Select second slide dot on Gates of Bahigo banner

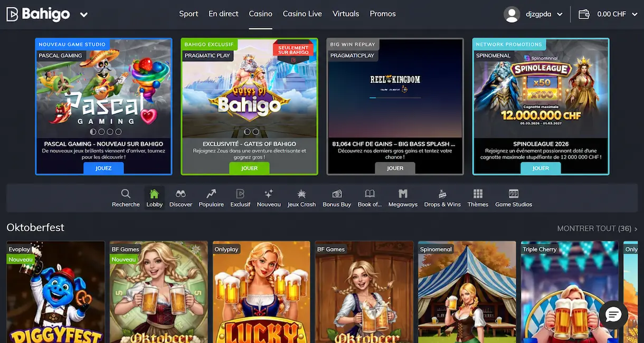[x=256, y=132]
